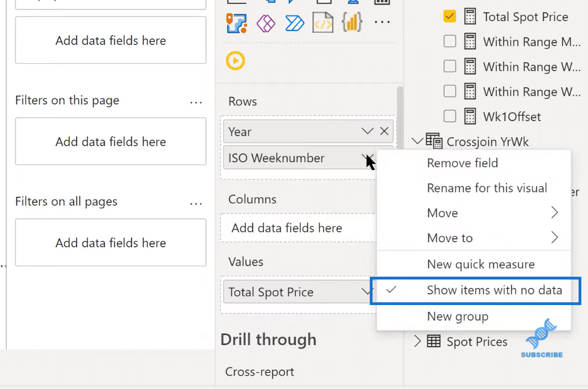Image resolution: width=588 pixels, height=389 pixels.
Task: Check the Wk1Offset checkbox
Action: click(450, 116)
